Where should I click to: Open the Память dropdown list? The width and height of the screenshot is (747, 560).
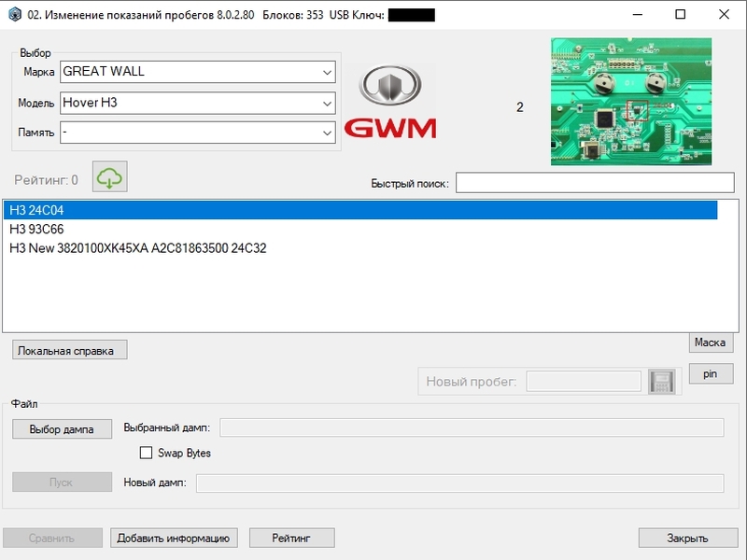click(x=198, y=133)
